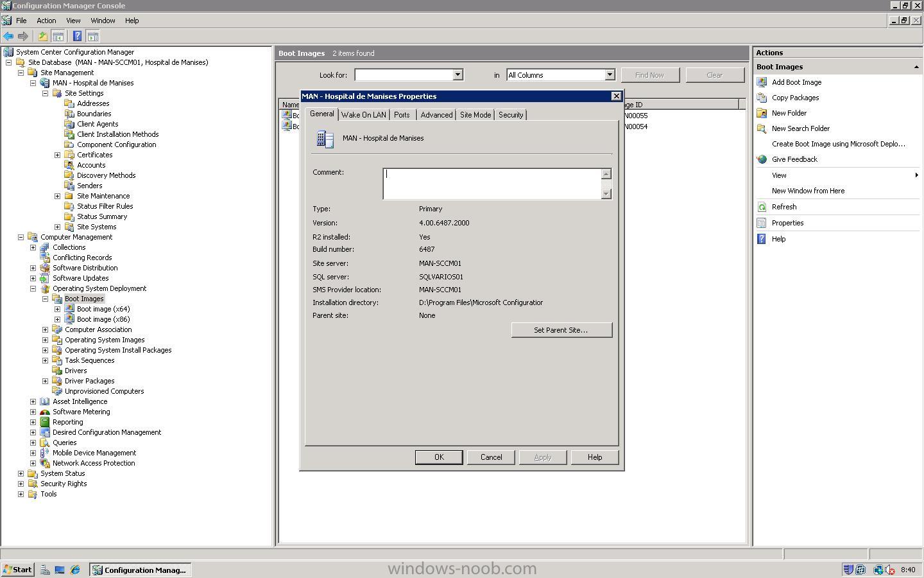The width and height of the screenshot is (924, 578).
Task: Select Boot image (x86) in tree
Action: pyautogui.click(x=103, y=319)
